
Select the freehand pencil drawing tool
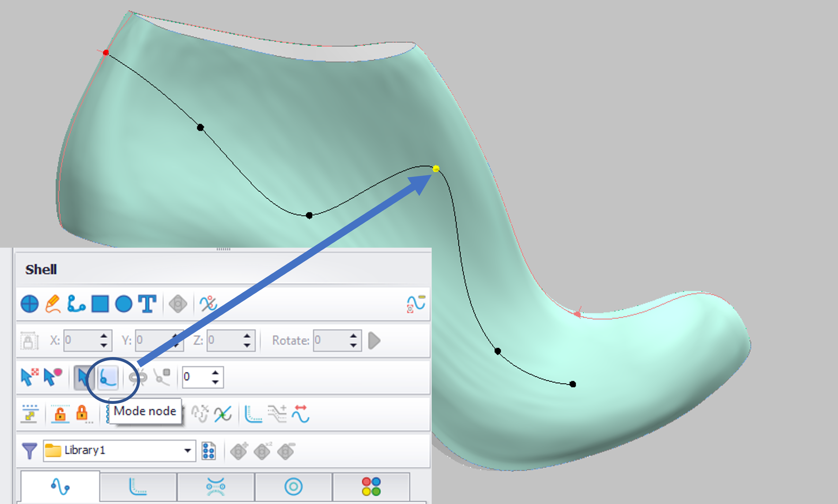point(53,303)
